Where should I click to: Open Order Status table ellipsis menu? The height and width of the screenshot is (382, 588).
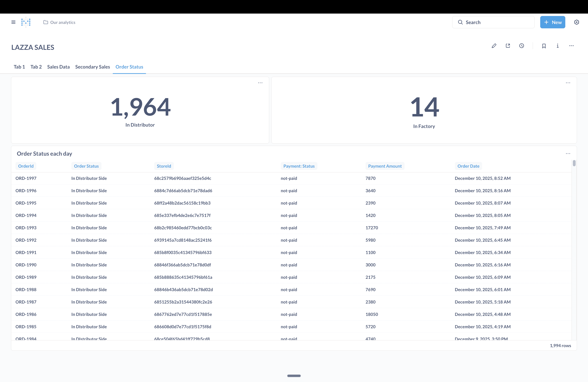point(568,154)
